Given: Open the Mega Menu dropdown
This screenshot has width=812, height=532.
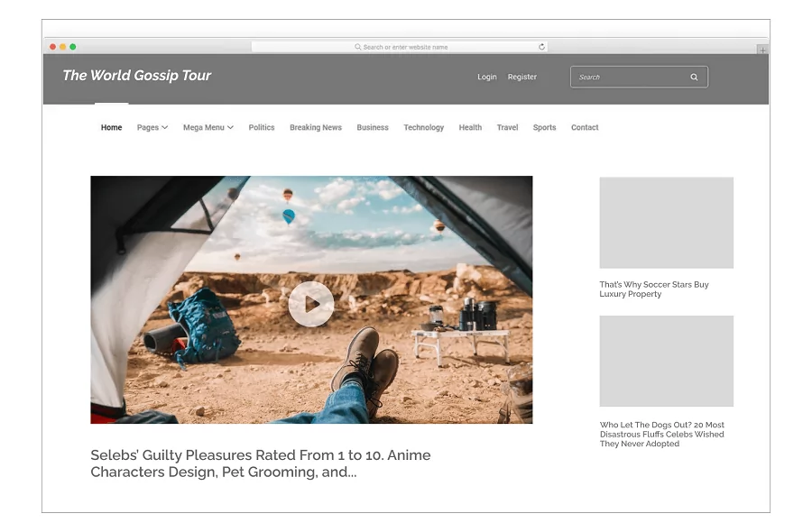Looking at the screenshot, I should point(208,128).
